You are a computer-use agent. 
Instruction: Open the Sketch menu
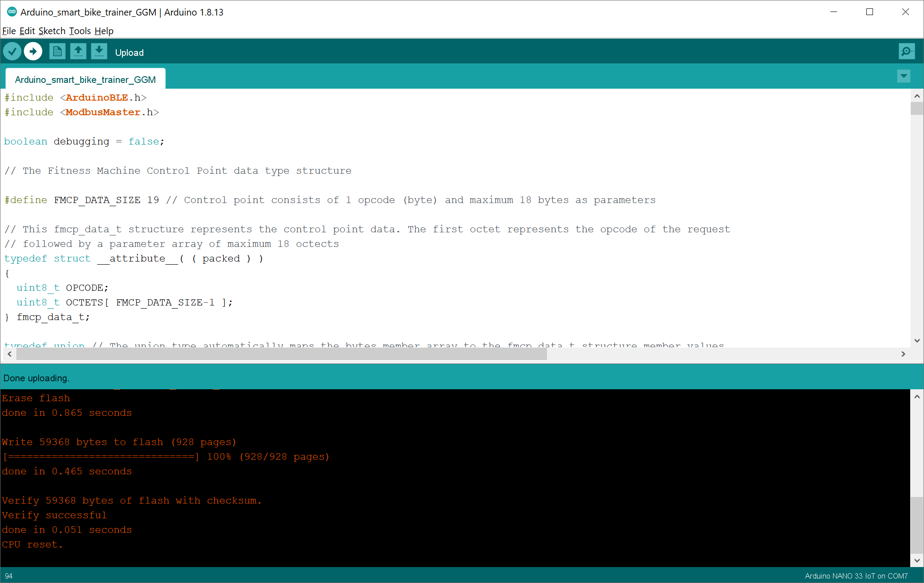[52, 31]
